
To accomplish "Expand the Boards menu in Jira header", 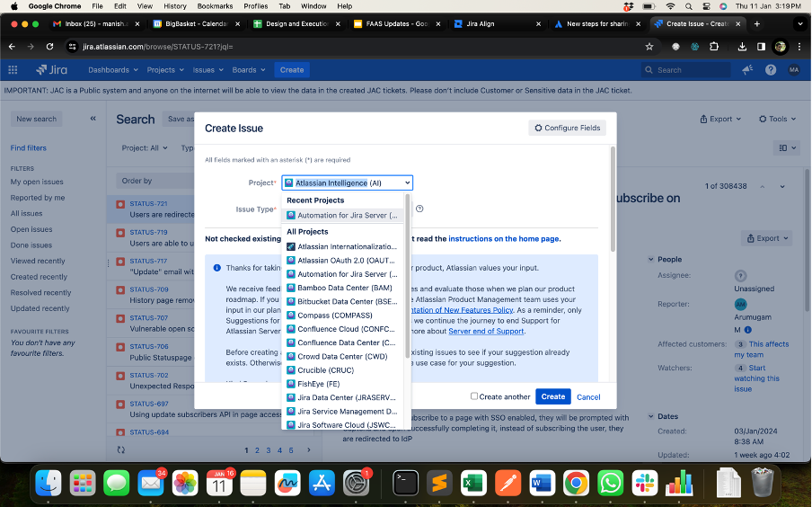I will [249, 69].
